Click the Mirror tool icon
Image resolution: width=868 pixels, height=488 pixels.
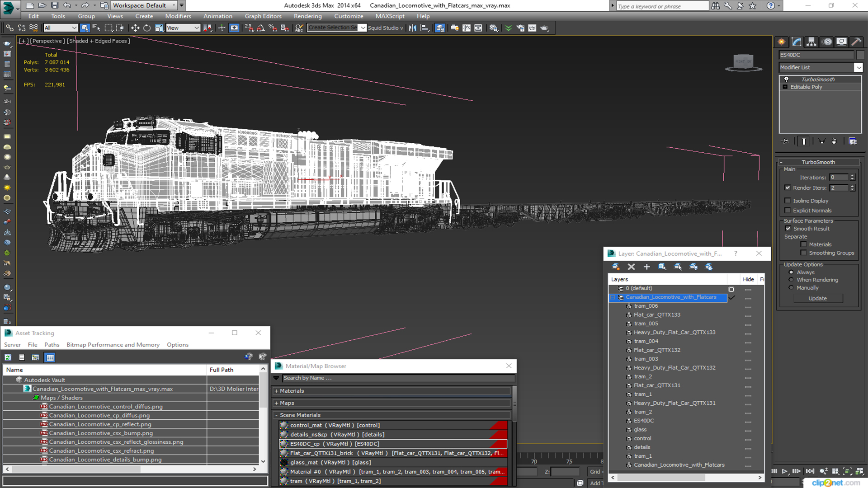pyautogui.click(x=412, y=28)
